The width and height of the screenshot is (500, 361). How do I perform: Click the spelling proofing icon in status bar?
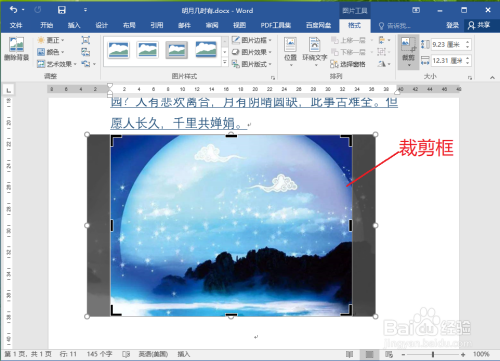(126, 354)
